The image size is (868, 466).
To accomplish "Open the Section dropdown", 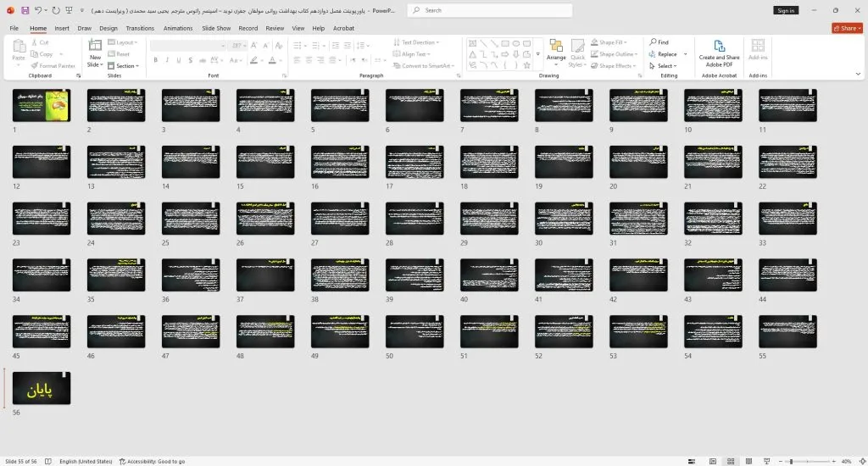I will pyautogui.click(x=123, y=65).
